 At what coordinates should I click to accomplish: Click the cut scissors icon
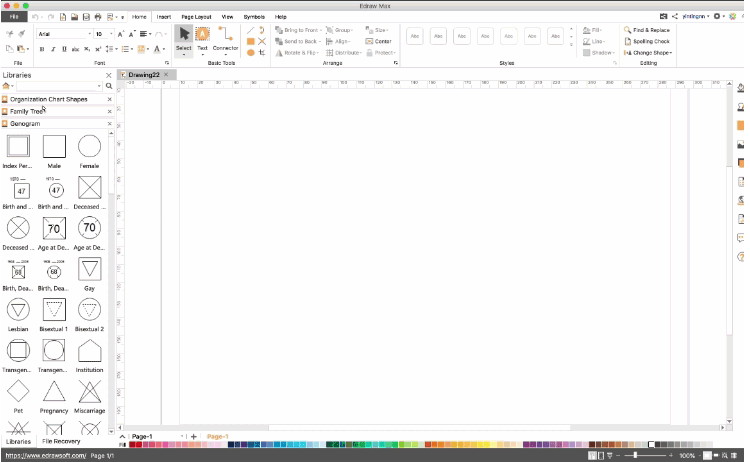(10, 33)
